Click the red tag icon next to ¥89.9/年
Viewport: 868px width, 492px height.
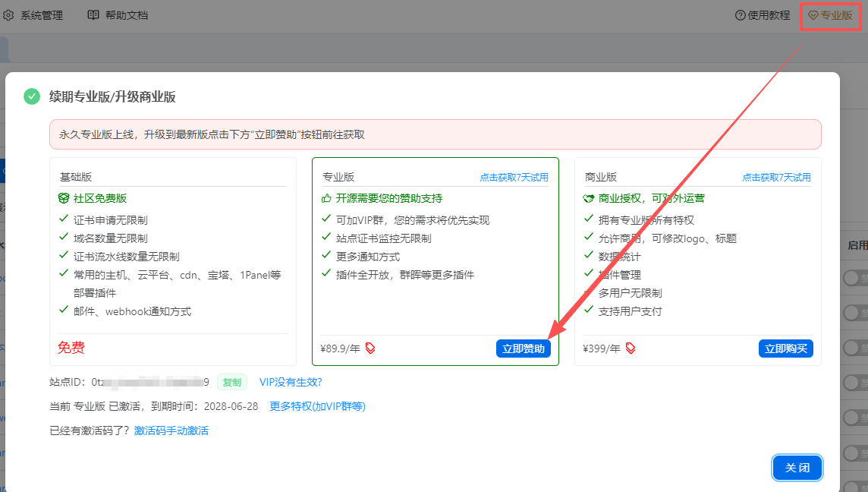pyautogui.click(x=370, y=348)
